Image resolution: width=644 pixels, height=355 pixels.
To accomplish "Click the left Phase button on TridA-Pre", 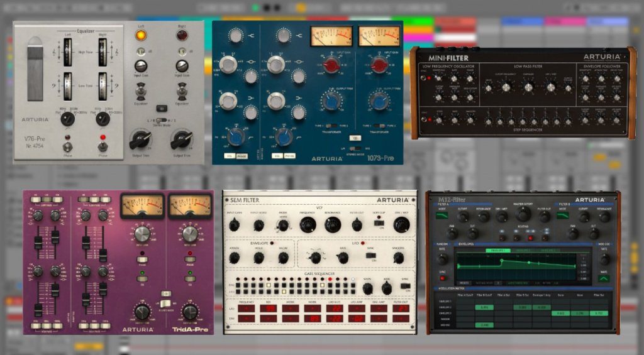I will (x=142, y=259).
